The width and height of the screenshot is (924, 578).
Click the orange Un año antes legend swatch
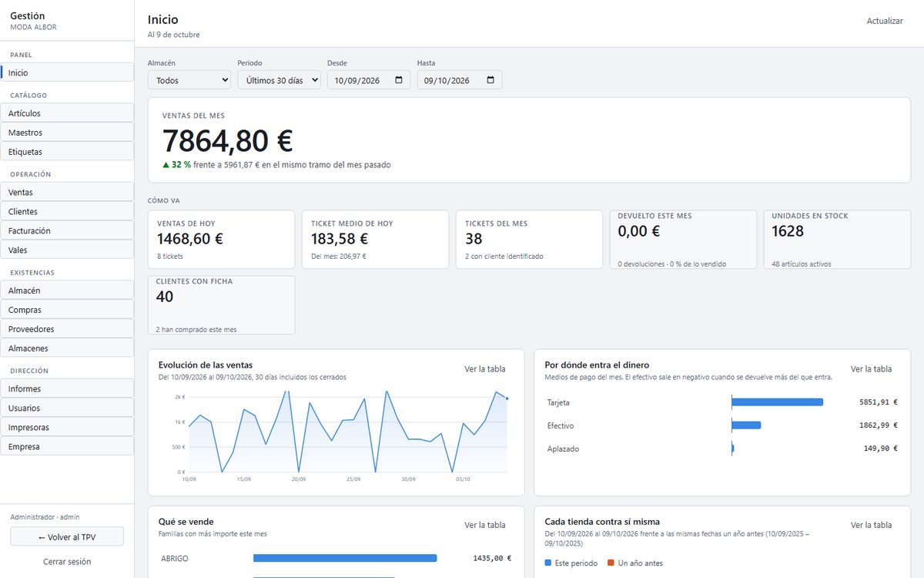coord(611,563)
